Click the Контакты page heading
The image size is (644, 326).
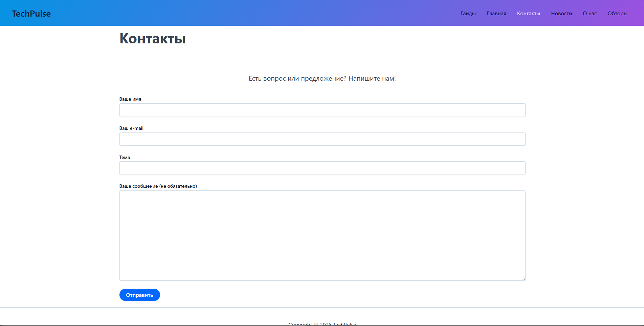152,39
